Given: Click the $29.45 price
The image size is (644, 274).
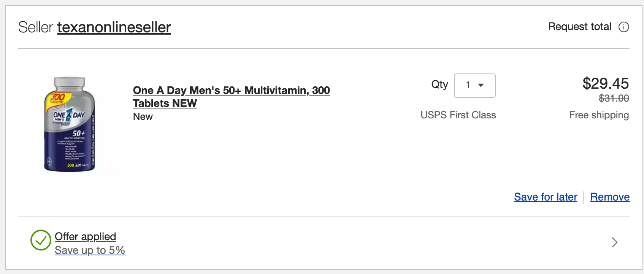Looking at the screenshot, I should (x=606, y=83).
